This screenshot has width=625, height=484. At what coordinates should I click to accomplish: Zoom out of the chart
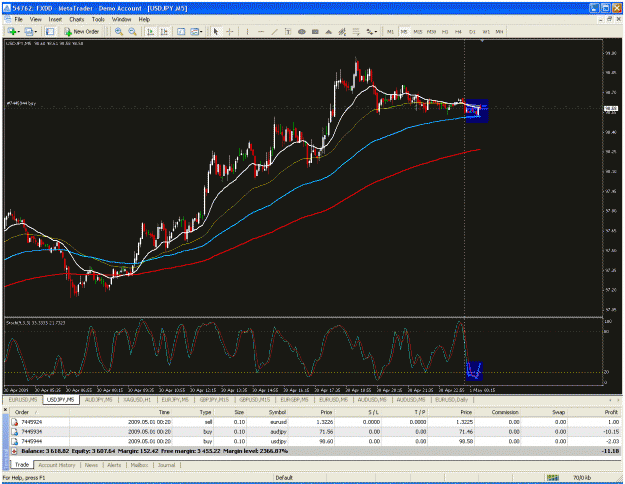tap(132, 31)
